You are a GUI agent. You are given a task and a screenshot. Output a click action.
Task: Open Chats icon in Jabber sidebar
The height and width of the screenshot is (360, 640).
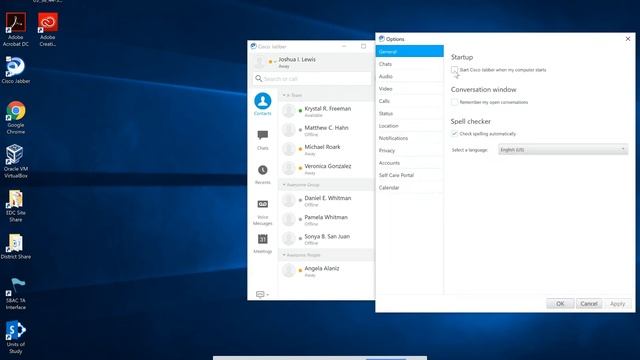(x=262, y=135)
